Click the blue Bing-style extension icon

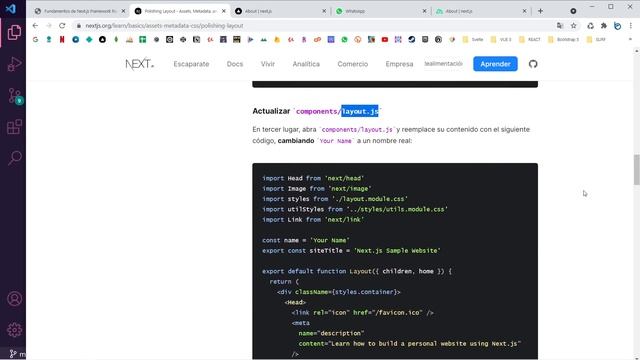[617, 26]
